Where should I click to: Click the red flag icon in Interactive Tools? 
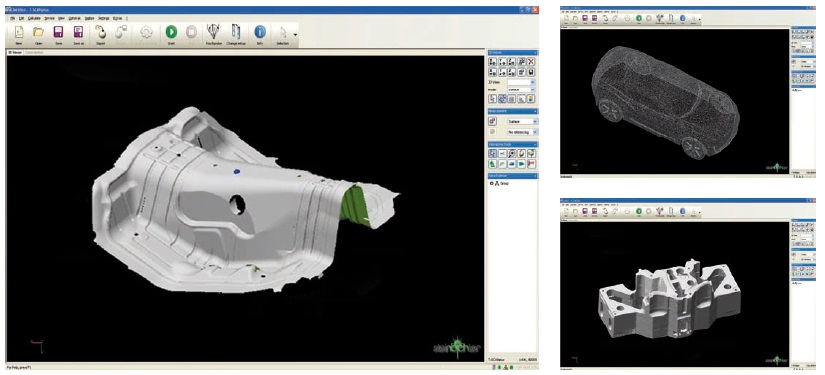(531, 164)
